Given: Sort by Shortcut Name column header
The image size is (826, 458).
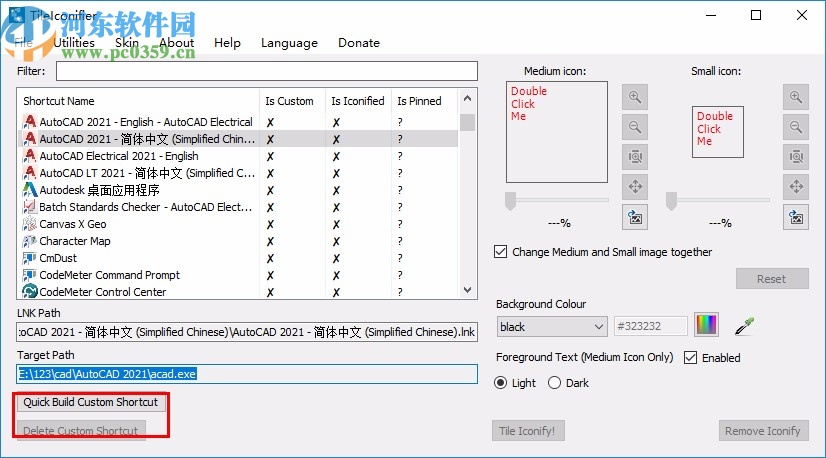Looking at the screenshot, I should (x=139, y=101).
